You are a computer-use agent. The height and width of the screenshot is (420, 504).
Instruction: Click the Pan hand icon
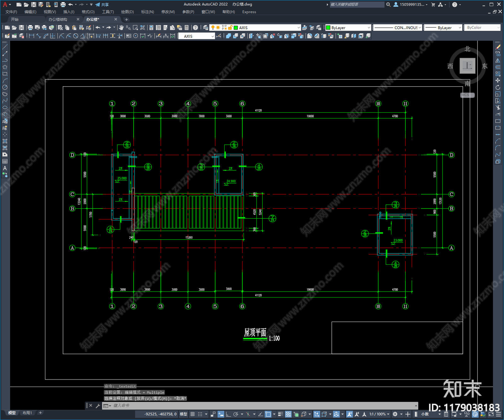(121, 28)
